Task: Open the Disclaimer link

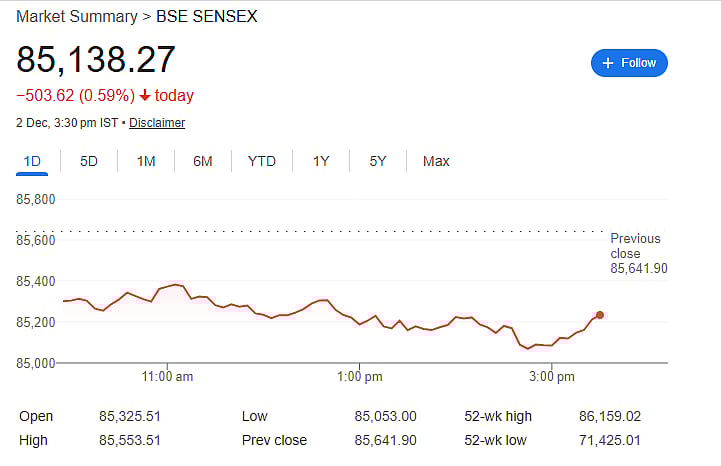Action: click(157, 123)
